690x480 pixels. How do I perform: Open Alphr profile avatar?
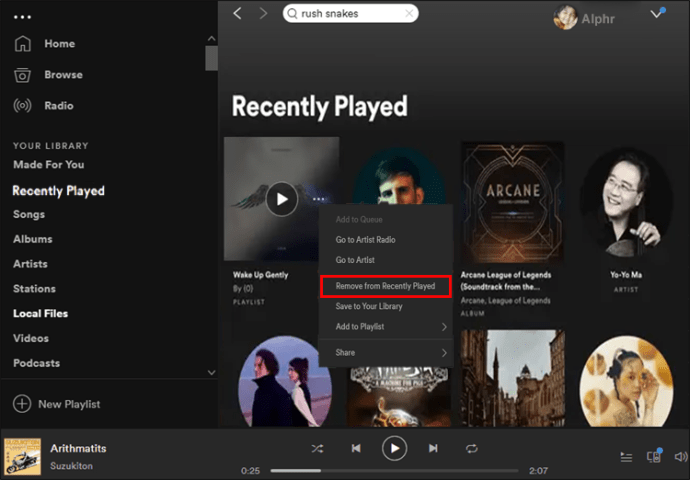click(565, 18)
